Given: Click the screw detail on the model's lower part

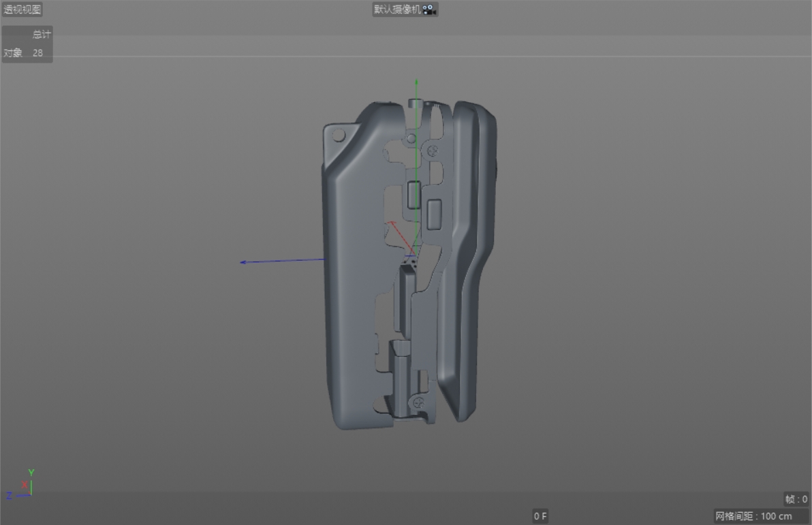Looking at the screenshot, I should click(x=418, y=402).
